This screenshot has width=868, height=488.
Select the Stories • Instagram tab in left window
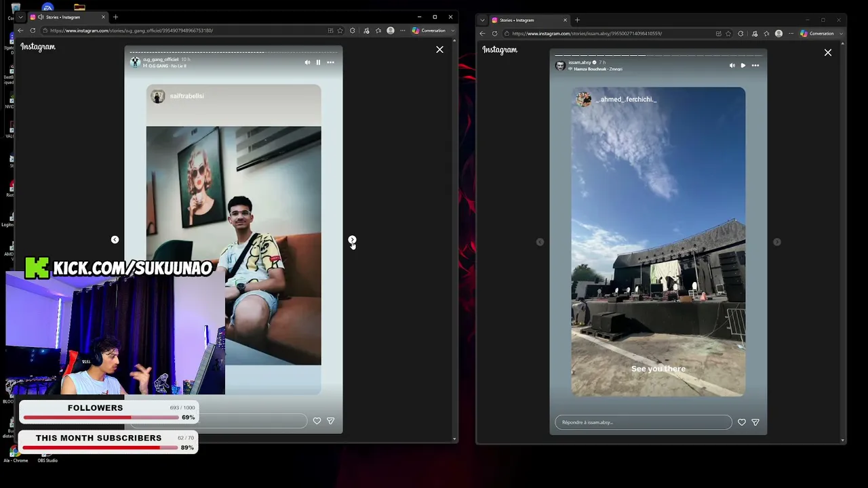(67, 17)
